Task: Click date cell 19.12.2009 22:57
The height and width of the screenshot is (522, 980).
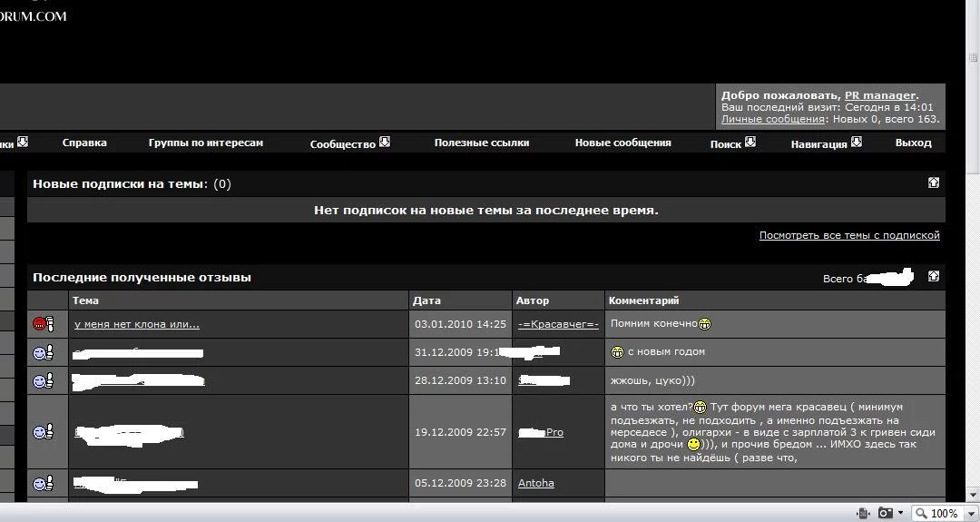Action: [461, 432]
